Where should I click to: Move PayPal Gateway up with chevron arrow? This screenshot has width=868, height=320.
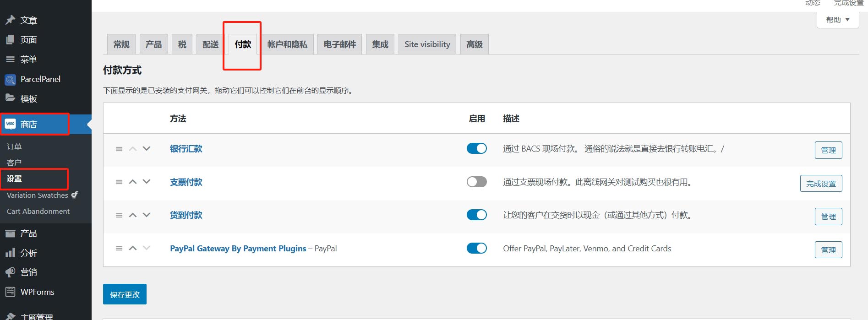133,248
